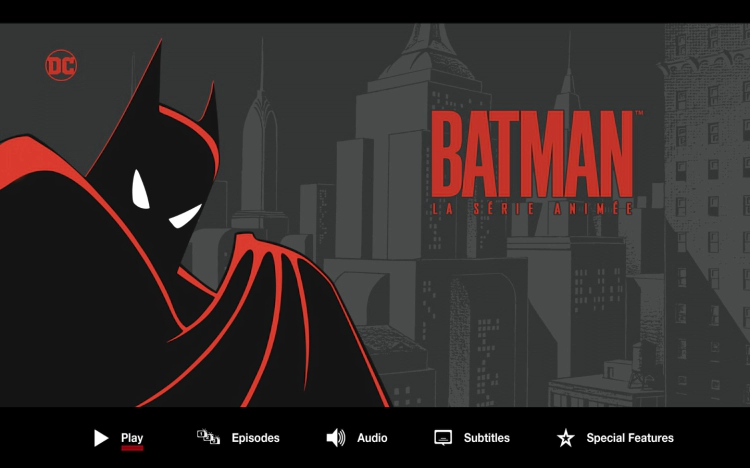The height and width of the screenshot is (468, 750).
Task: Open the Special Features menu label
Action: coord(630,438)
